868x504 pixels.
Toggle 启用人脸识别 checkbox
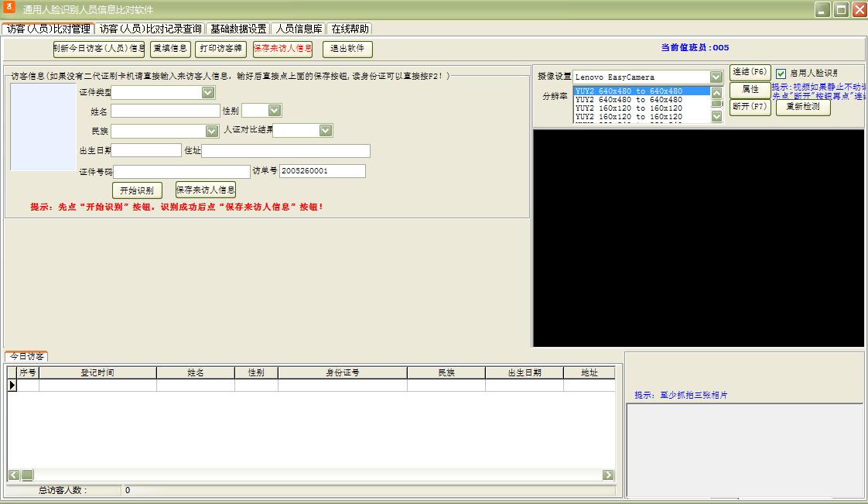click(x=781, y=74)
